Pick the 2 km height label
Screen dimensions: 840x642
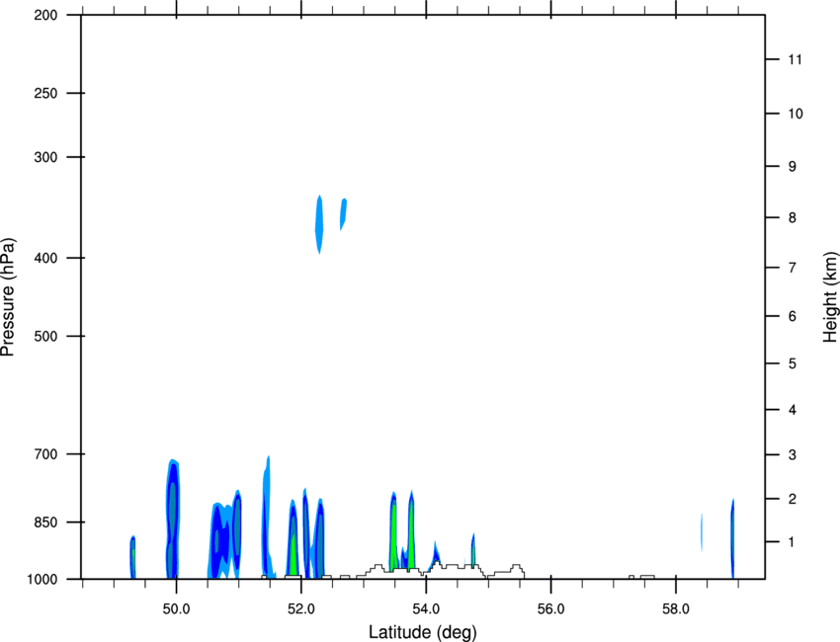[x=793, y=499]
